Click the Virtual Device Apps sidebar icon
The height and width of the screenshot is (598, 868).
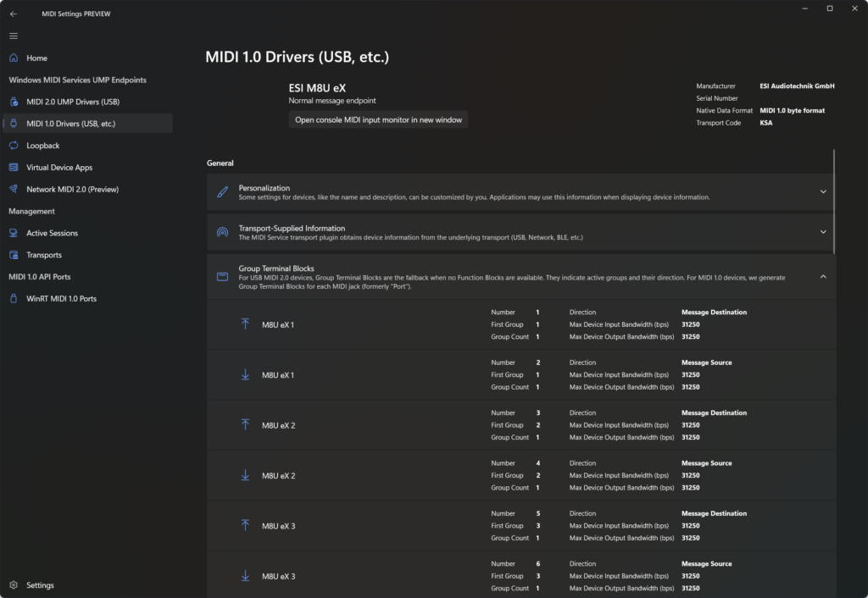coord(12,167)
